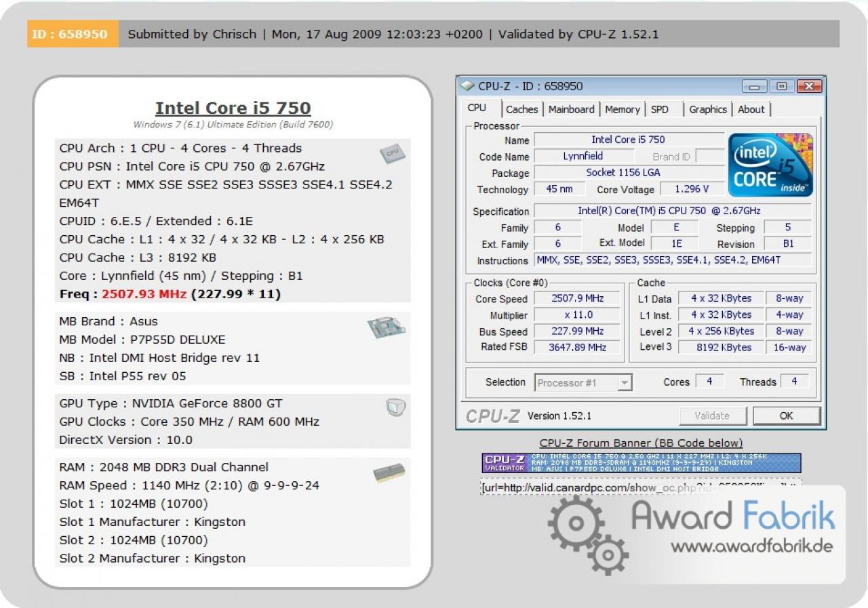
Task: Click the OK button in CPU-Z
Action: [787, 416]
